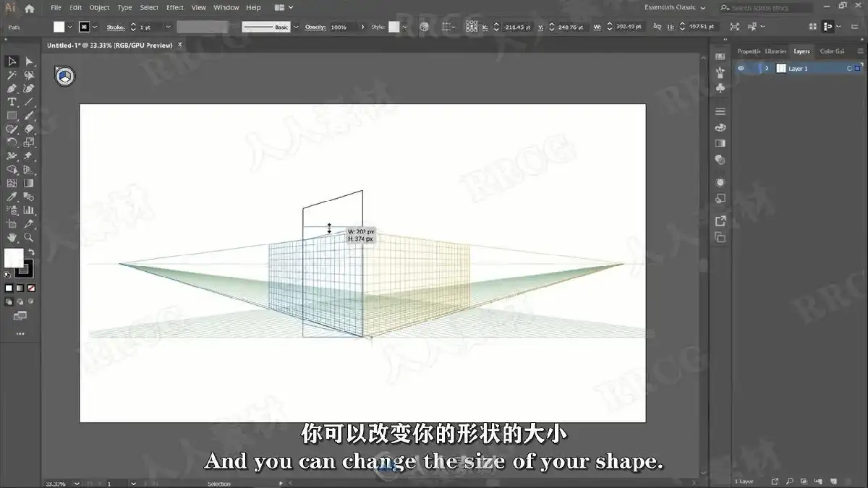Select the Zoom tool
868x488 pixels.
[x=29, y=237]
